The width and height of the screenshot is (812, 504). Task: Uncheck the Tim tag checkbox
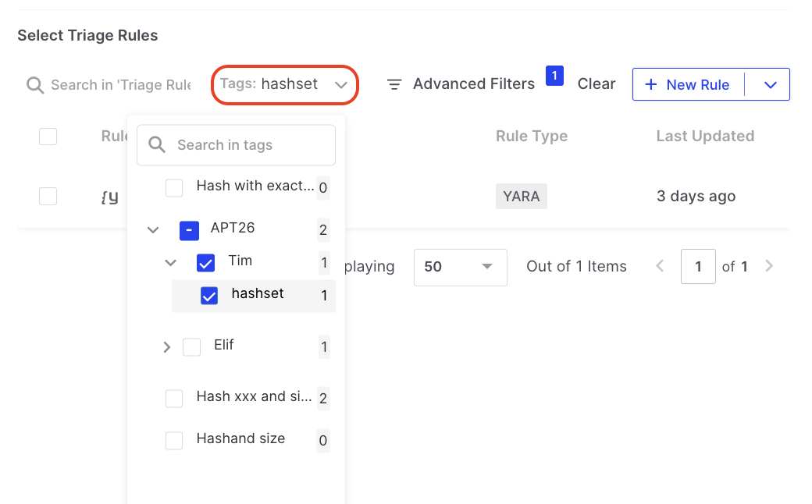(205, 263)
